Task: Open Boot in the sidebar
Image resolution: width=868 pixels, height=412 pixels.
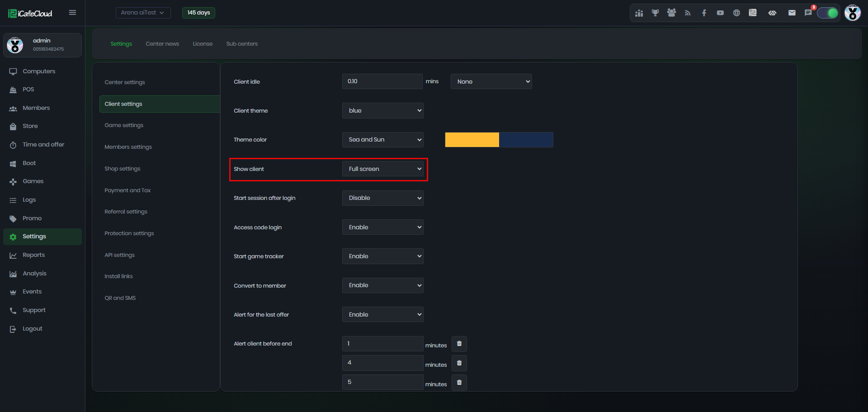Action: [x=42, y=163]
